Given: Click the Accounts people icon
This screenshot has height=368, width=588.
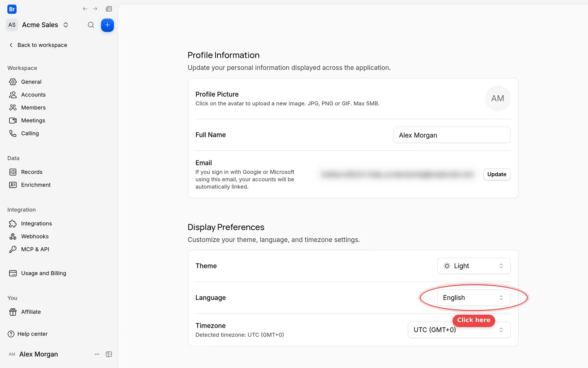Looking at the screenshot, I should [13, 95].
